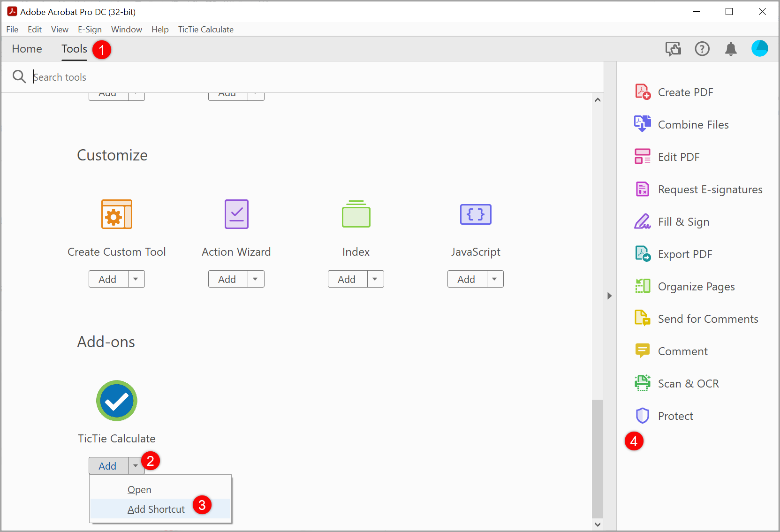Open the dropdown arrow beside JavaScript Add
The image size is (780, 532).
495,279
